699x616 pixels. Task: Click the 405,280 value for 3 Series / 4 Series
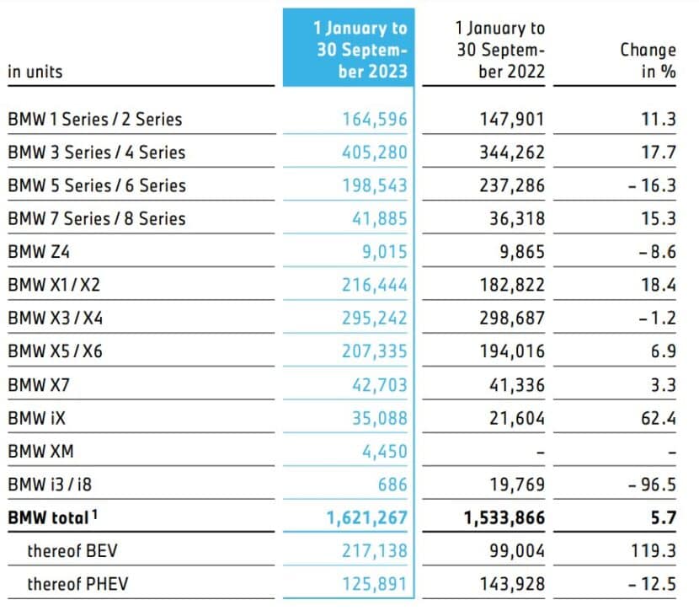pos(374,153)
